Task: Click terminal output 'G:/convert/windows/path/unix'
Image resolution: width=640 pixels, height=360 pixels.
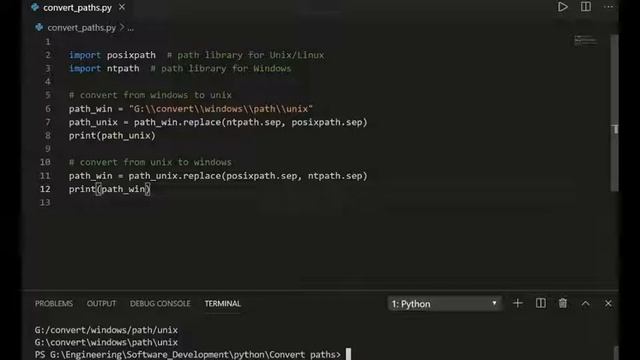Action: click(106, 330)
